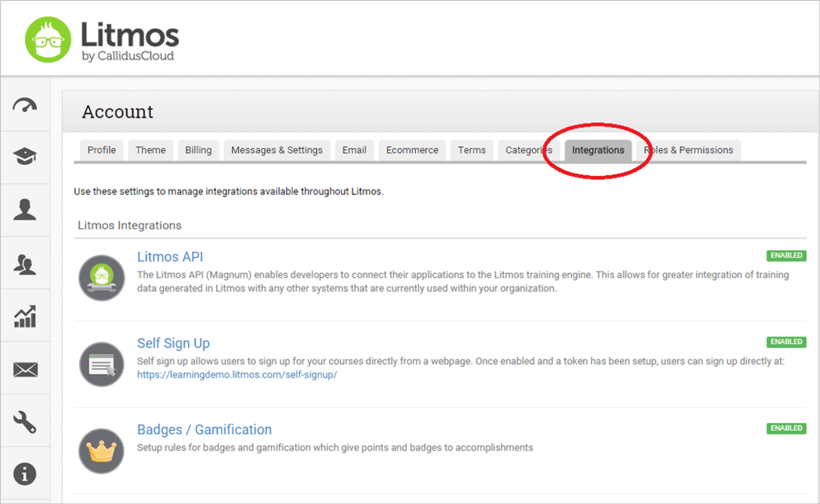
Task: Select the Integrations tab
Action: [x=598, y=150]
